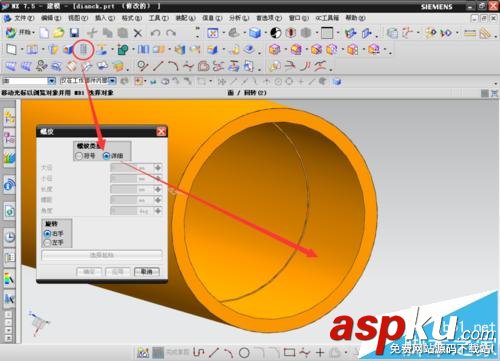Click the Delete X icon in the toolbar
The image size is (500, 361).
pos(138,33)
